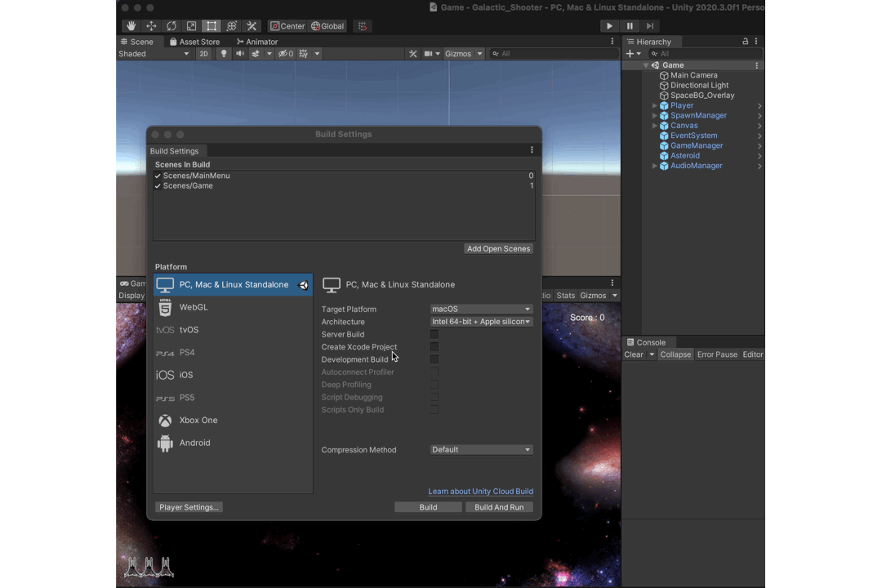Uncheck Scenes/Game in Scenes In Build

pos(158,185)
